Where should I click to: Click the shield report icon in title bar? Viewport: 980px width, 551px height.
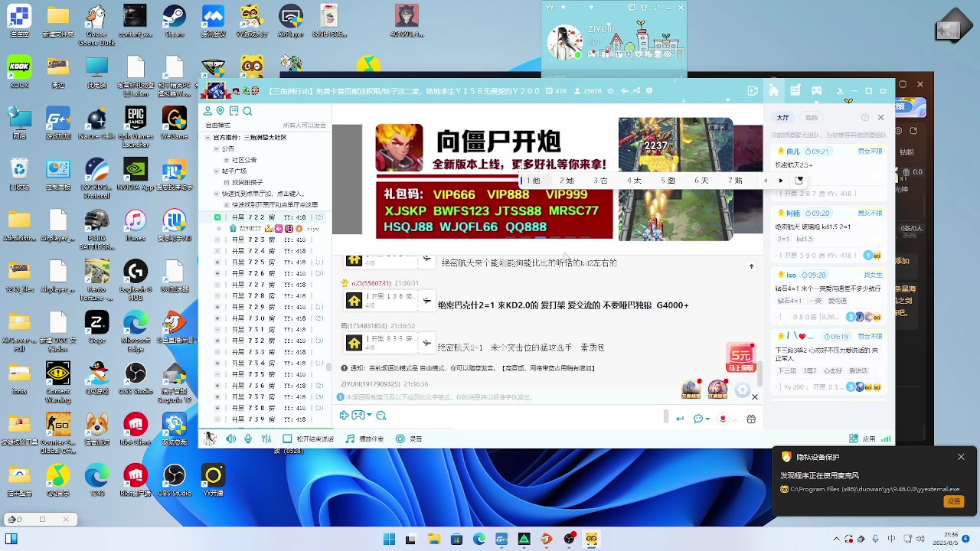click(650, 91)
